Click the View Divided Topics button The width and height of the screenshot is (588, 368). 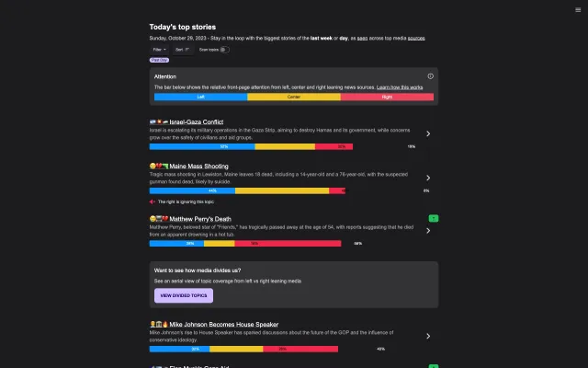[184, 295]
